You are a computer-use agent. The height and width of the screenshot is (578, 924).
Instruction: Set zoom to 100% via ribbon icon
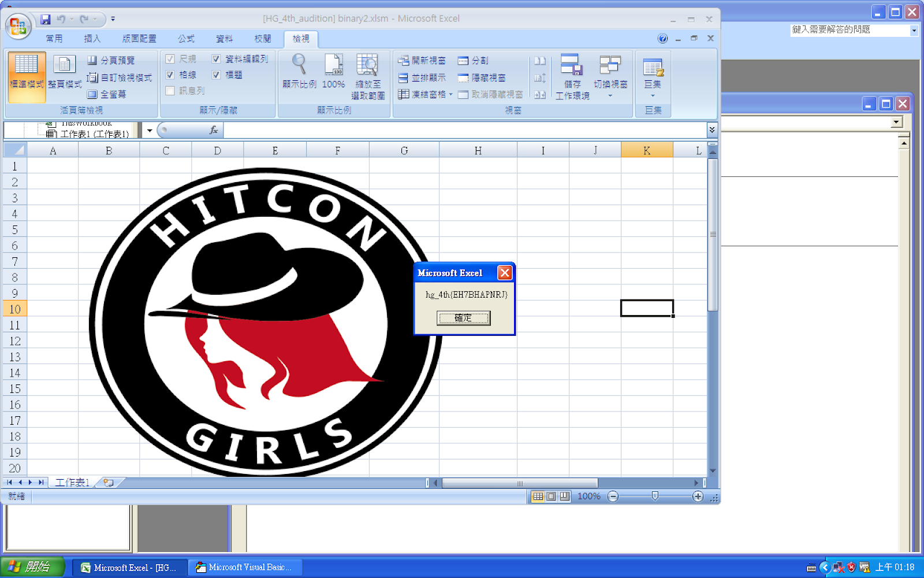[333, 71]
